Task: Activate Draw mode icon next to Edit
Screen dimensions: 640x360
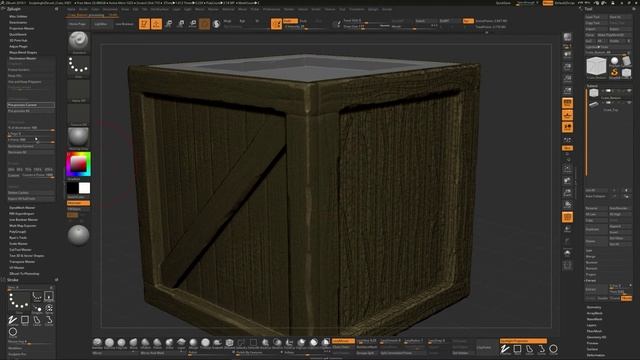Action: [x=156, y=24]
